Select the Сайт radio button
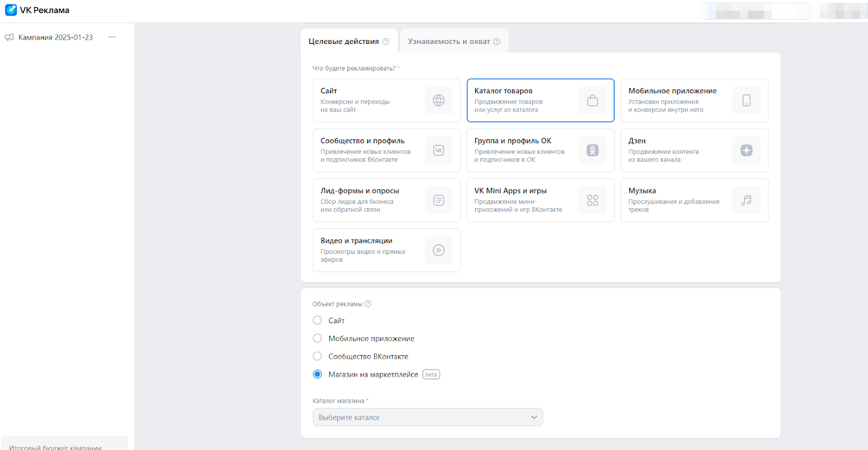This screenshot has width=868, height=450. [317, 320]
